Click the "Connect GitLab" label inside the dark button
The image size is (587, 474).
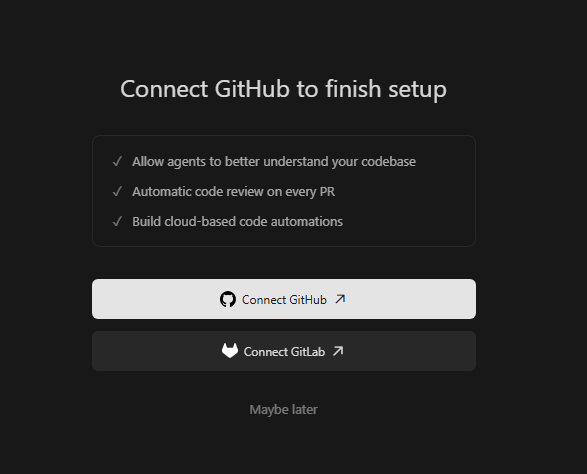pos(284,352)
